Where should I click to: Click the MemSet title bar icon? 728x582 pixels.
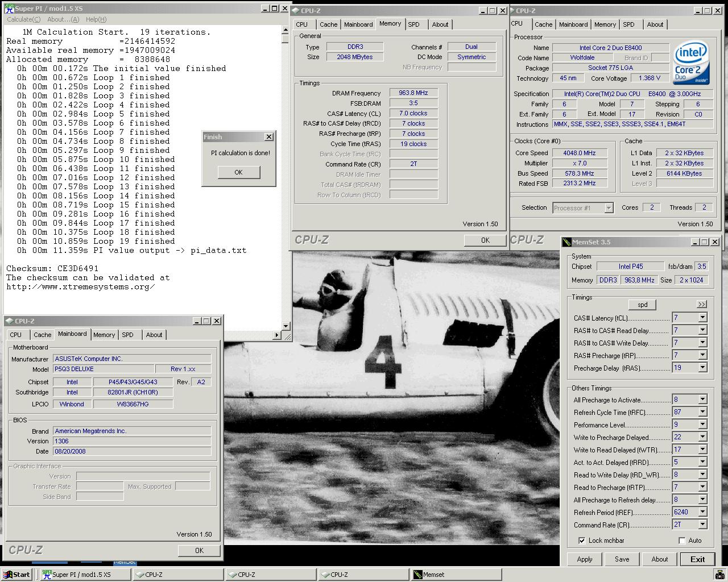coord(566,242)
